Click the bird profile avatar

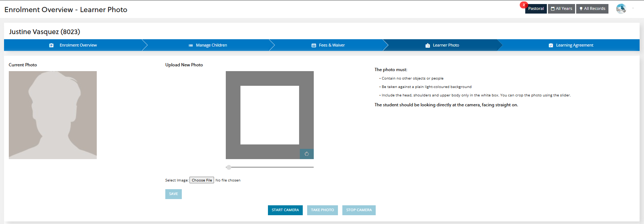tap(621, 9)
